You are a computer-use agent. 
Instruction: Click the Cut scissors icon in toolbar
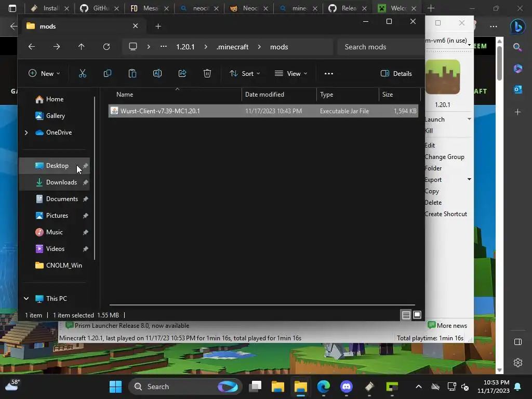click(83, 73)
